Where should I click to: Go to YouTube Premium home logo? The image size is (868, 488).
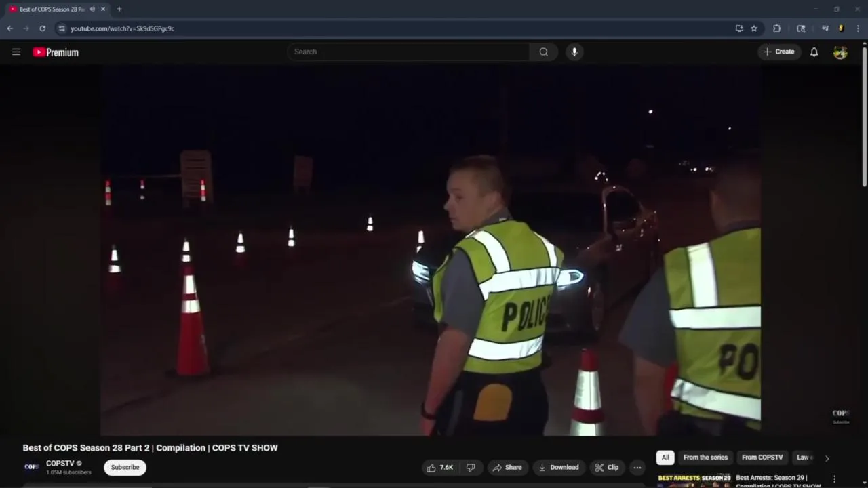coord(56,52)
